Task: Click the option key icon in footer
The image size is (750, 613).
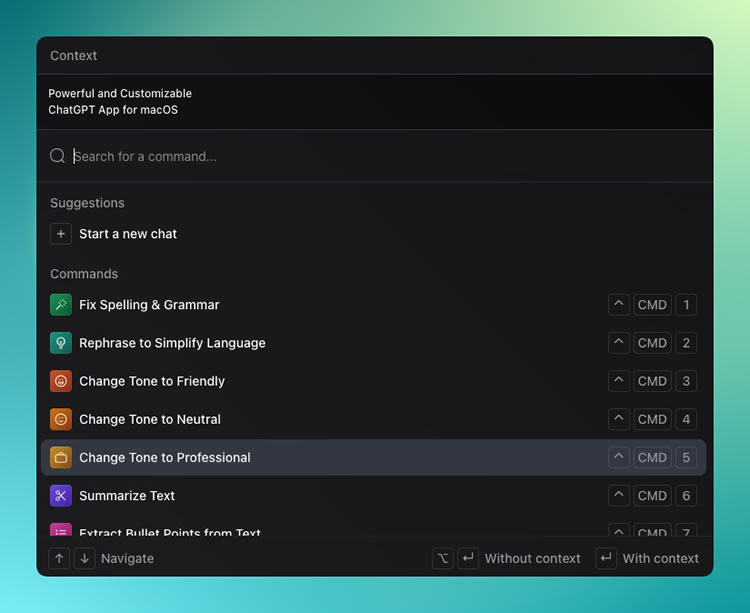Action: pyautogui.click(x=443, y=558)
